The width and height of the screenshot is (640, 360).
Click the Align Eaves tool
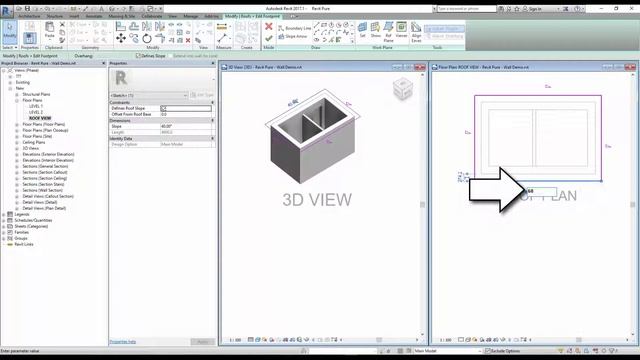(x=416, y=31)
